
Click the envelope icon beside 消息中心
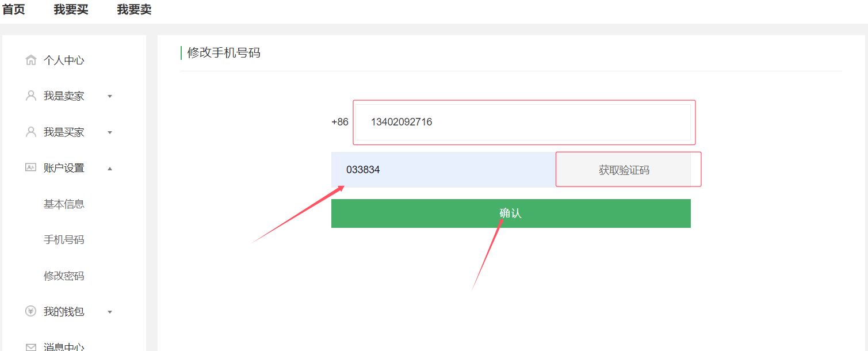[31, 347]
